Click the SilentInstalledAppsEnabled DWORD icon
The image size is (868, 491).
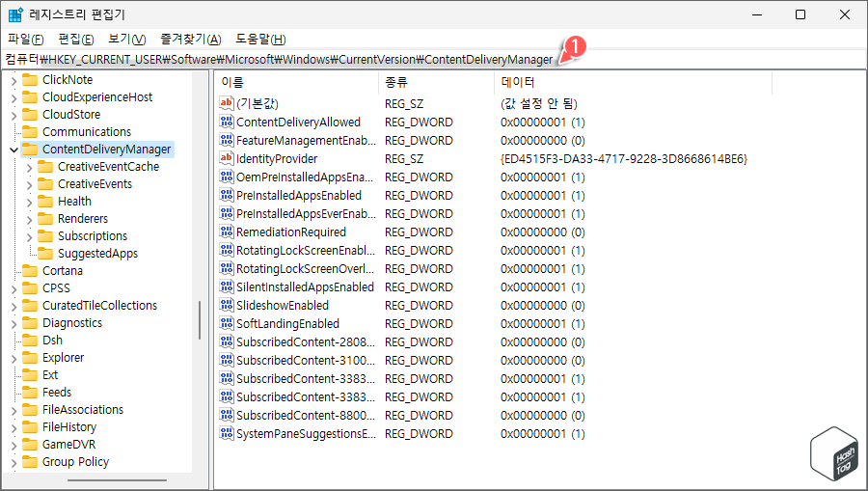tap(227, 286)
